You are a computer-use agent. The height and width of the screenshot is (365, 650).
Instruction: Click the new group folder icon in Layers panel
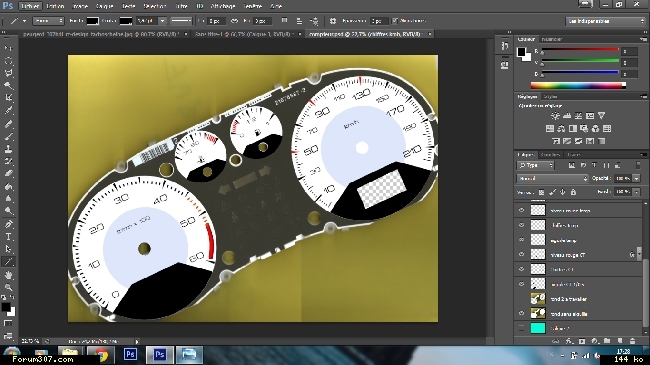pyautogui.click(x=607, y=341)
